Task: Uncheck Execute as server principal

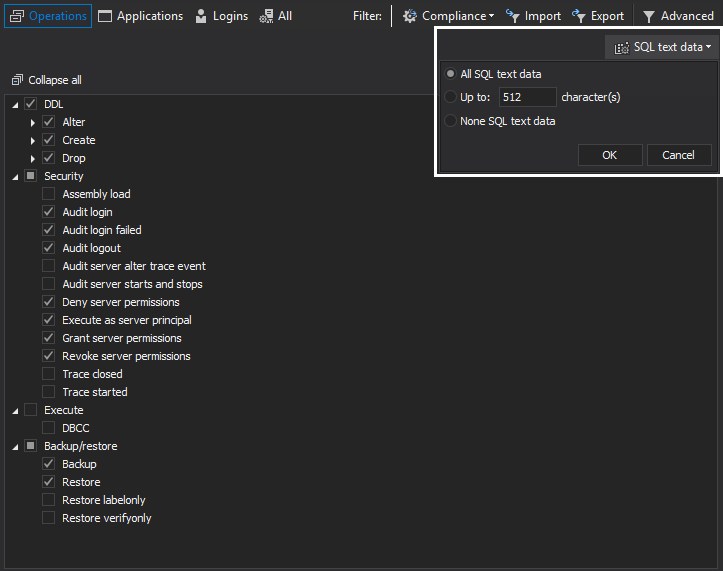Action: (x=48, y=320)
